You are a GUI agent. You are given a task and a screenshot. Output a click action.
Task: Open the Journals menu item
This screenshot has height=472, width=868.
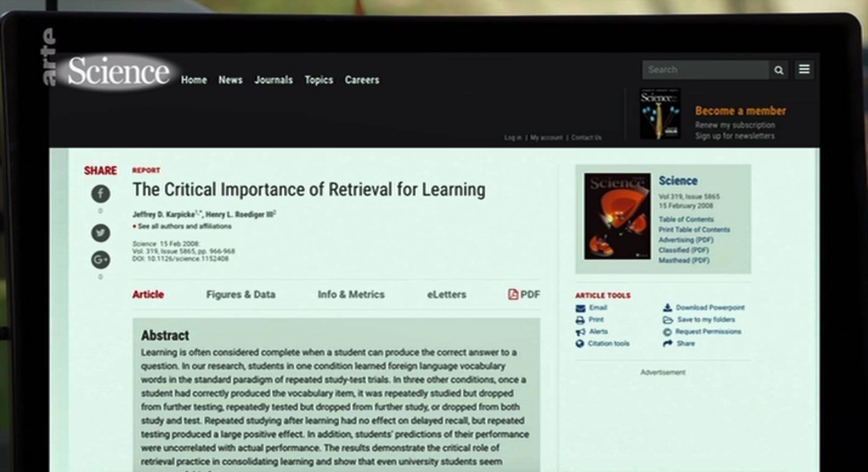coord(274,80)
